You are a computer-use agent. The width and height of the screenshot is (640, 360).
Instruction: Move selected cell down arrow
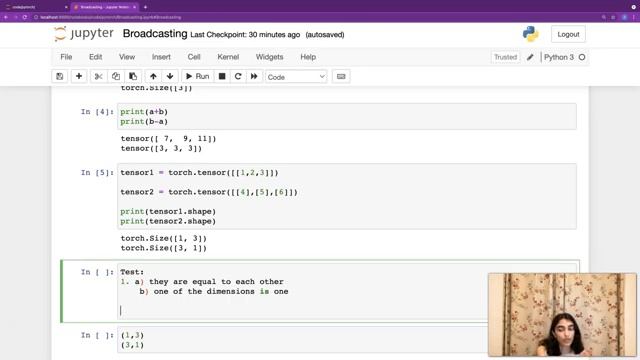point(170,76)
